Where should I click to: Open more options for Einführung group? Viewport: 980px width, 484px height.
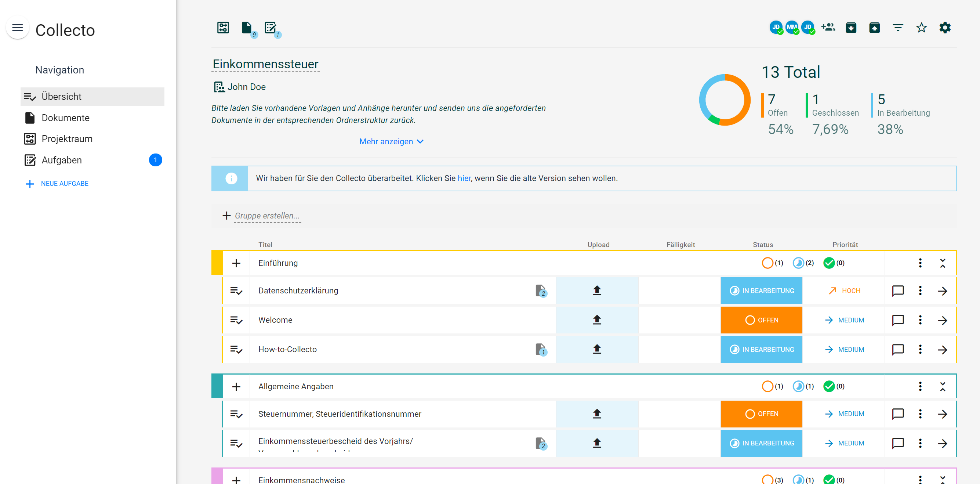coord(920,263)
